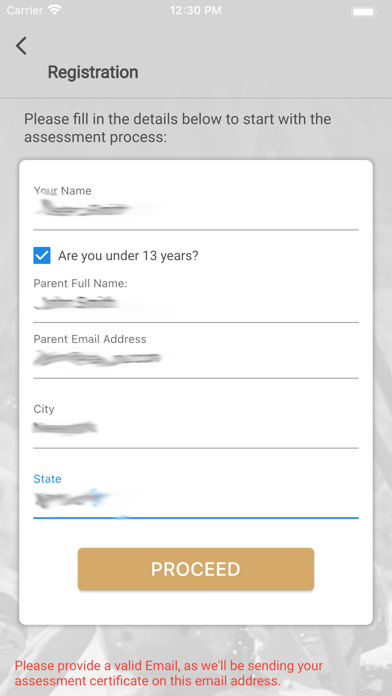Image resolution: width=392 pixels, height=696 pixels.
Task: Tap the battery icon in status bar
Action: coord(364,12)
